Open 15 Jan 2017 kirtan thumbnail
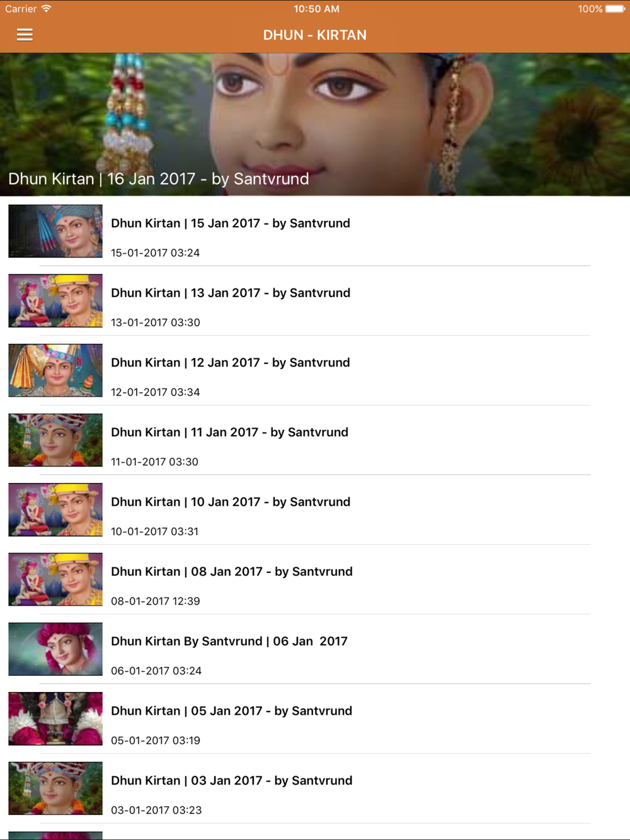Screen dimensions: 630x840 [x=55, y=231]
